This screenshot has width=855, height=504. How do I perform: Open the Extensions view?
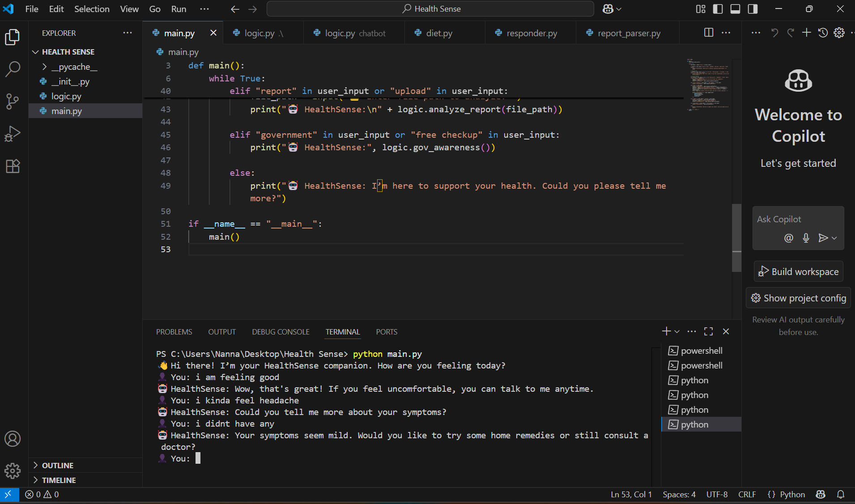pyautogui.click(x=13, y=166)
